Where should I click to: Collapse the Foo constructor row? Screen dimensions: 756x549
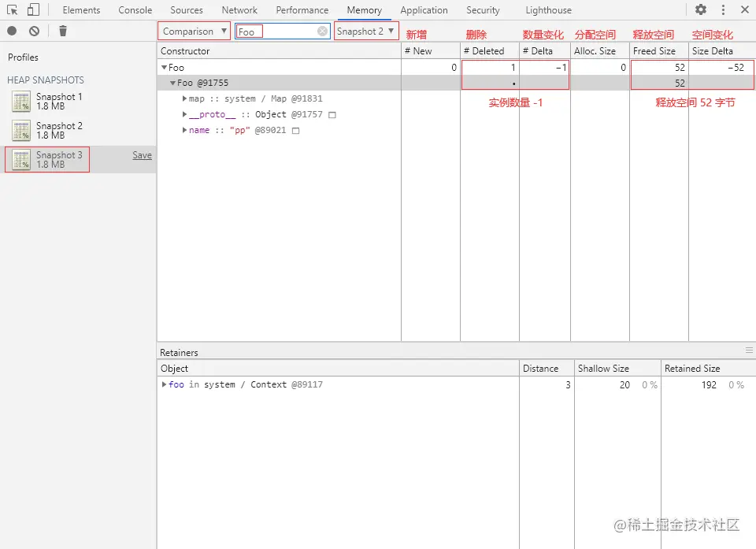coord(164,68)
